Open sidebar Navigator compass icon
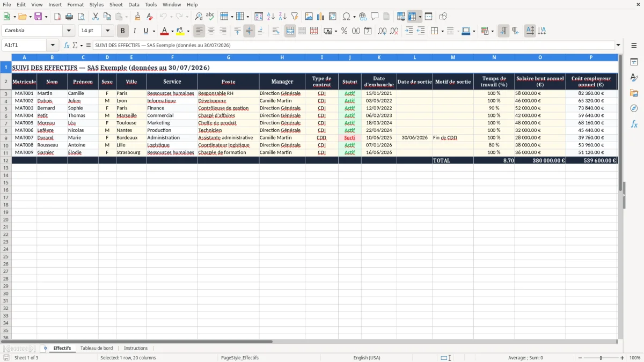 pyautogui.click(x=634, y=108)
